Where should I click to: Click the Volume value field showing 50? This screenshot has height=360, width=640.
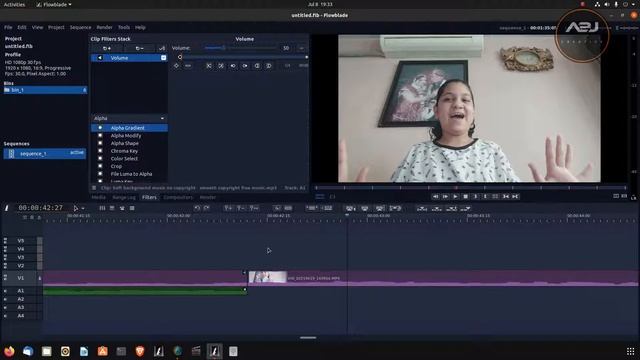pyautogui.click(x=286, y=48)
